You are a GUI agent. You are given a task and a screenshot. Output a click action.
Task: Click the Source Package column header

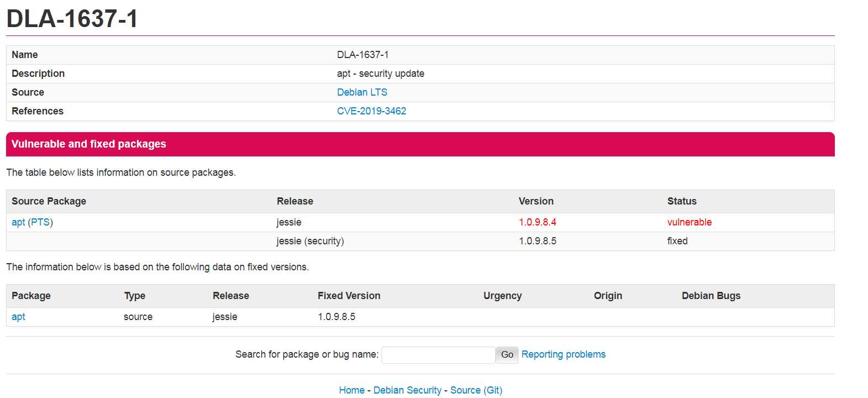coord(49,201)
